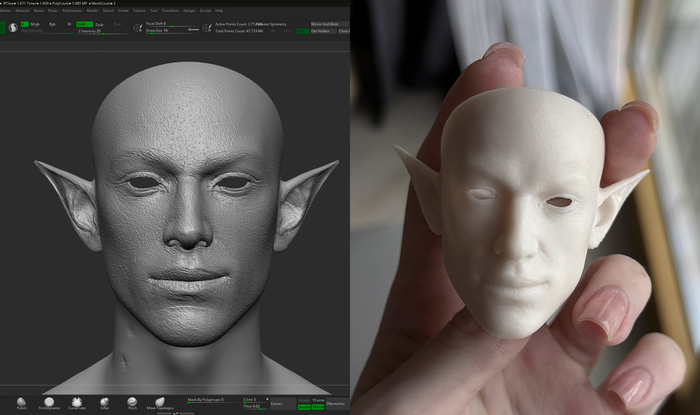This screenshot has height=415, width=700.
Task: Adjust the Focal Shift slider
Action: [x=172, y=24]
